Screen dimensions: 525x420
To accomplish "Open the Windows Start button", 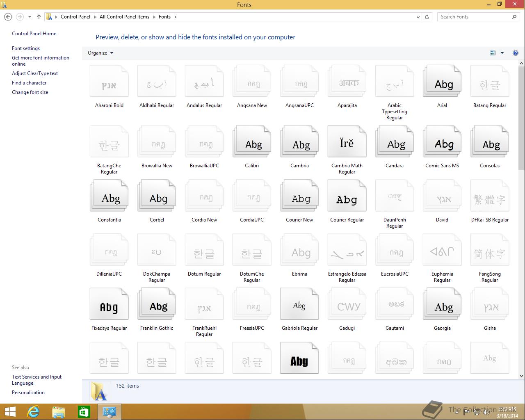I will tap(10, 412).
